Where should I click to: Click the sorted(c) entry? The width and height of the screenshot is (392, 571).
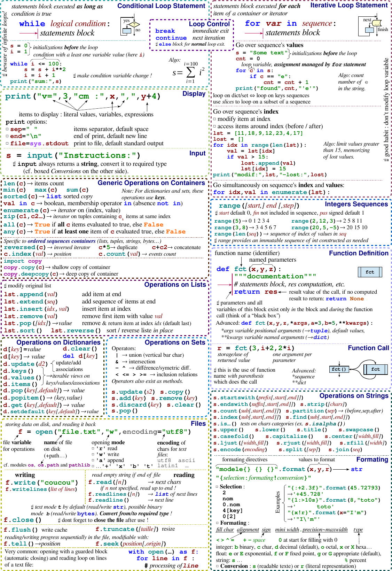coord(20,196)
